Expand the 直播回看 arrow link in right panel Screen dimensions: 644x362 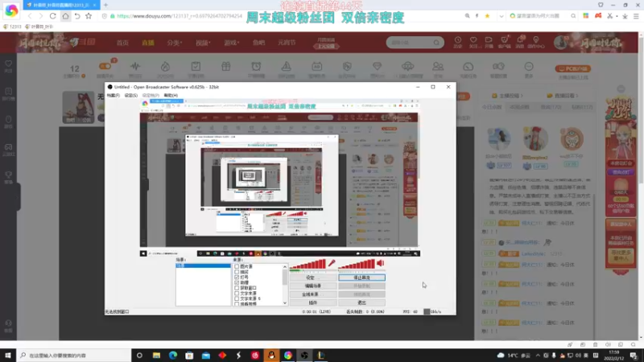pyautogui.click(x=563, y=96)
